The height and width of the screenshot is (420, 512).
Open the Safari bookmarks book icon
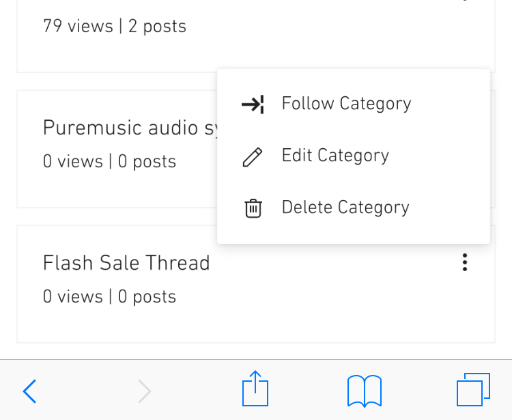pos(365,391)
